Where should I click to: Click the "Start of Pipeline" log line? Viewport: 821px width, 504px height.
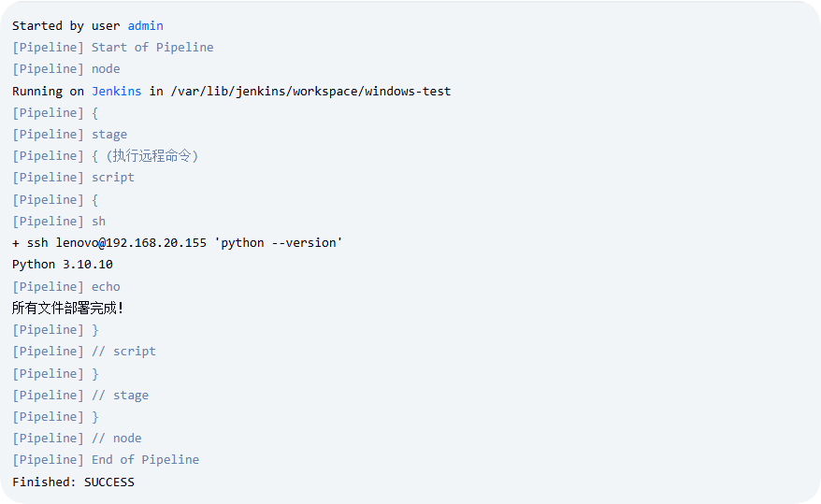point(152,48)
